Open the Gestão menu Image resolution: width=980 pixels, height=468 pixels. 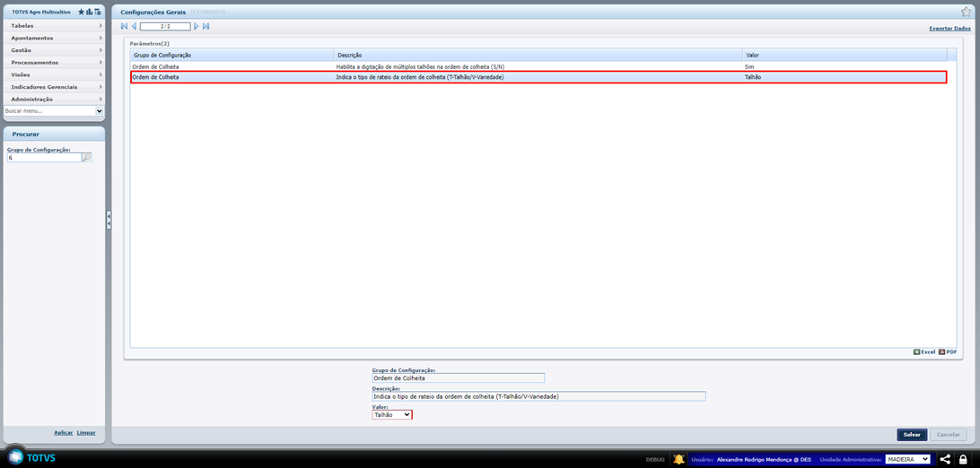(54, 50)
